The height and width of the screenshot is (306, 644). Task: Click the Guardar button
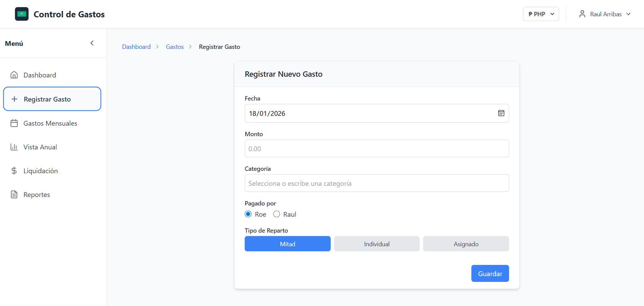(490, 273)
